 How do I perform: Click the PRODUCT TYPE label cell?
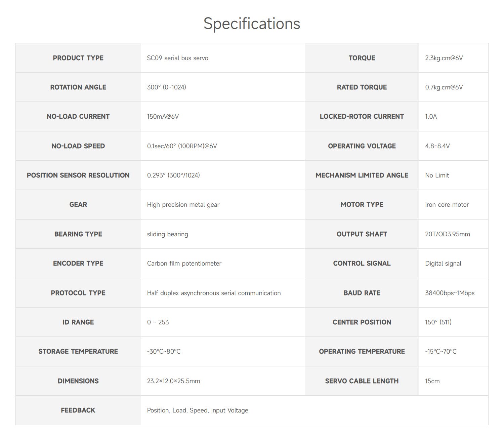point(78,58)
